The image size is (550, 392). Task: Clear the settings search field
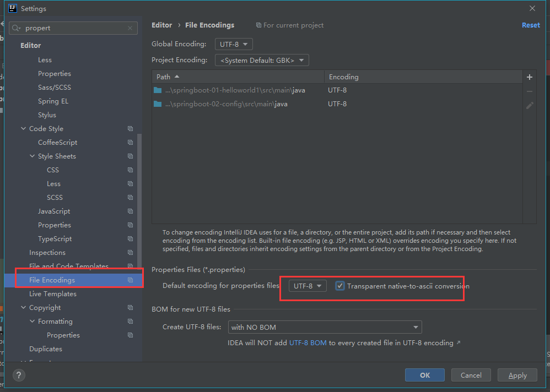(x=130, y=28)
